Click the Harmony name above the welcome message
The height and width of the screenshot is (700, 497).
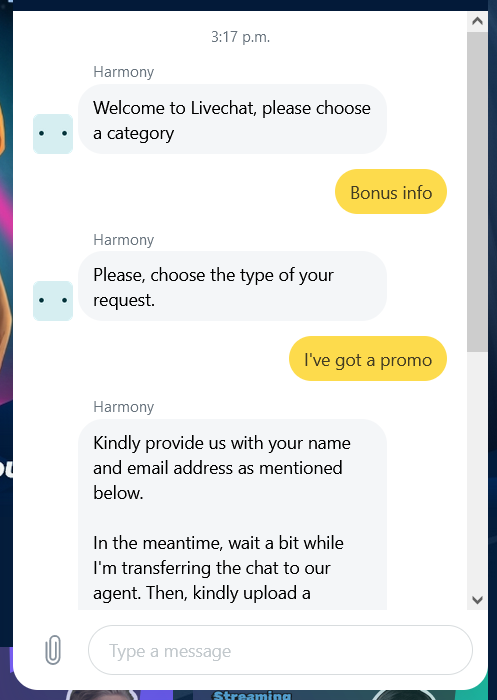[x=124, y=72]
